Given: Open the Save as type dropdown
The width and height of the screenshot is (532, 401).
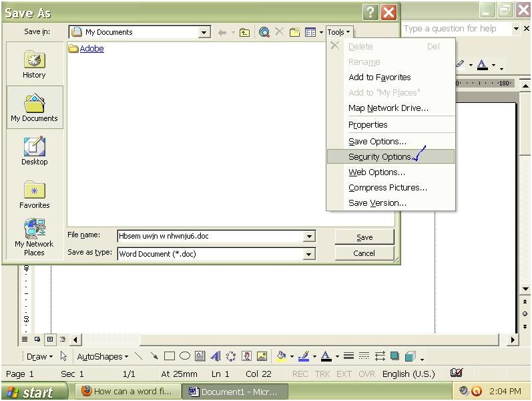Looking at the screenshot, I should pyautogui.click(x=308, y=254).
